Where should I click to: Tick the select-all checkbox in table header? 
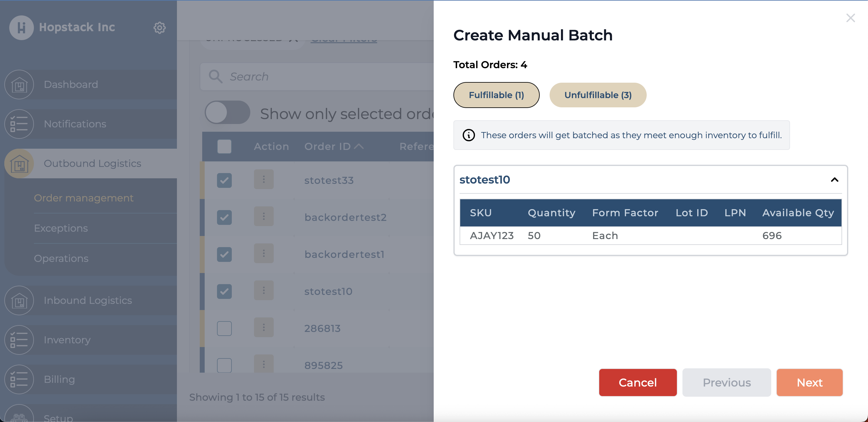224,147
